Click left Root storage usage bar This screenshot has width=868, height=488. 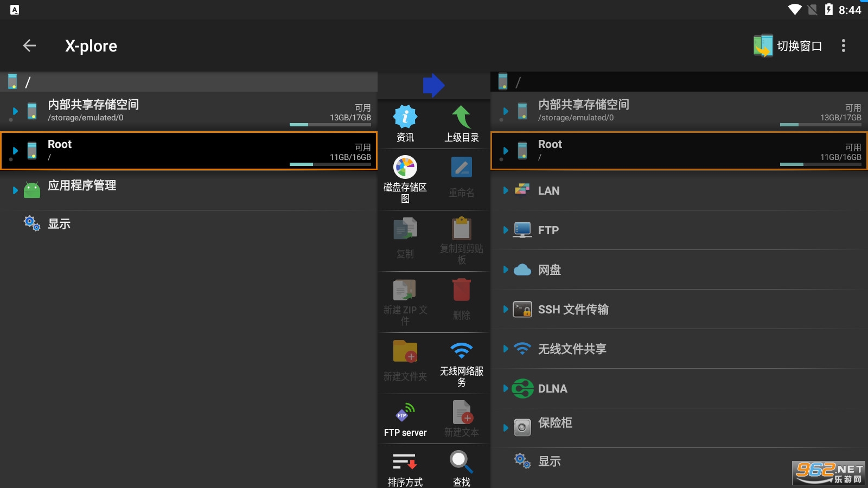330,164
